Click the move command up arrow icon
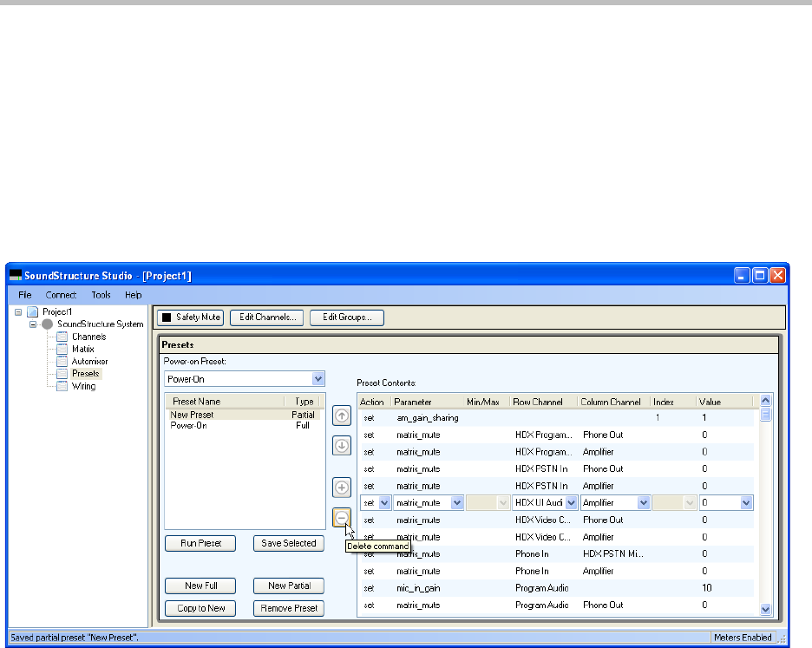Image resolution: width=812 pixels, height=648 pixels. coord(342,416)
